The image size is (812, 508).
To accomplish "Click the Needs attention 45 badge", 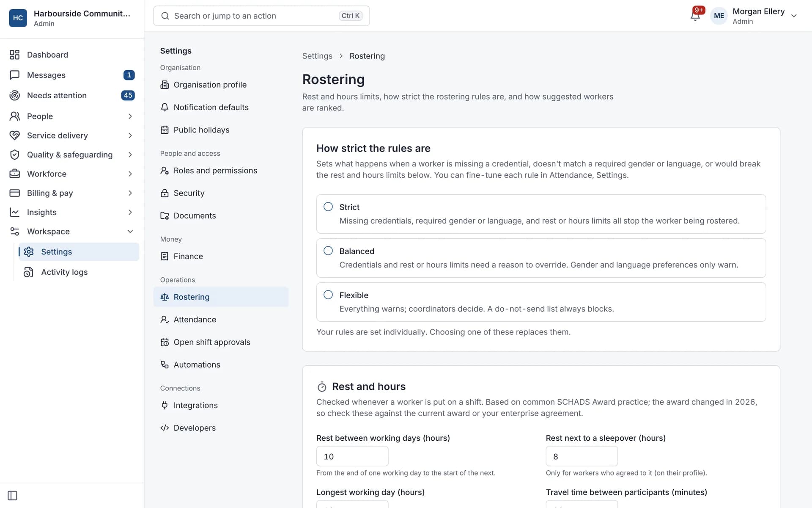I will [x=128, y=95].
